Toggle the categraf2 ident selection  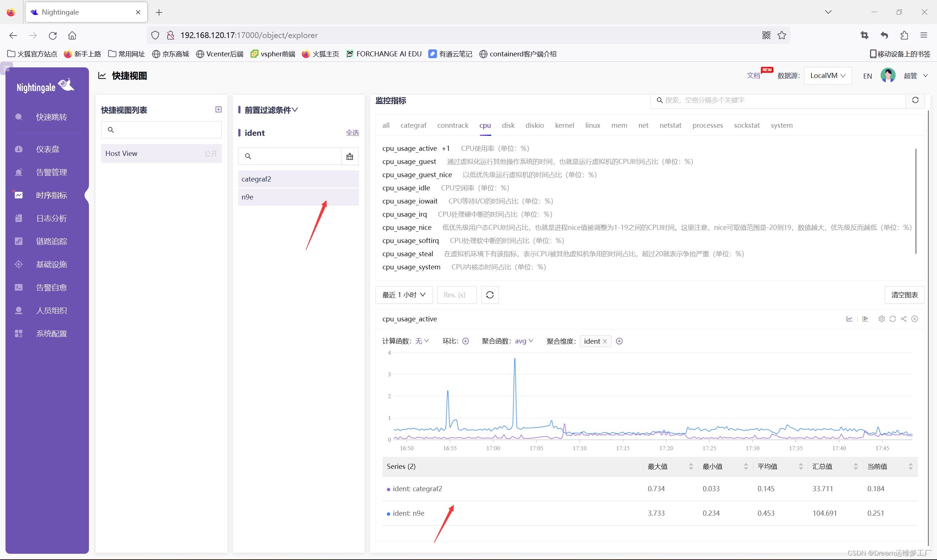tap(298, 179)
